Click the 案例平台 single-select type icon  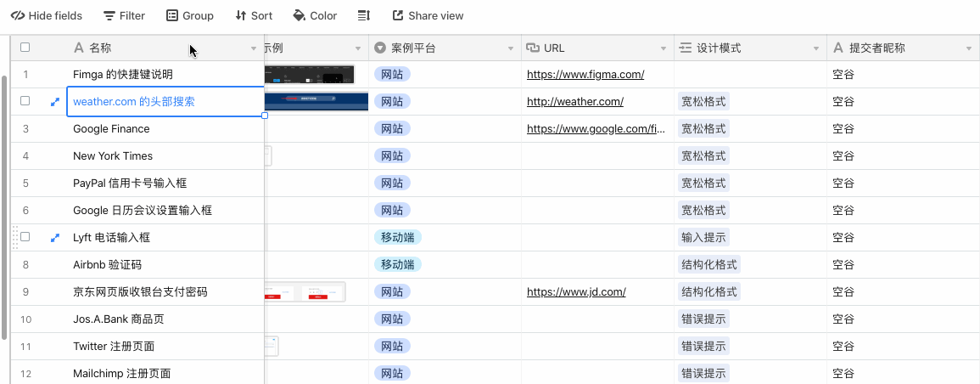click(x=380, y=48)
